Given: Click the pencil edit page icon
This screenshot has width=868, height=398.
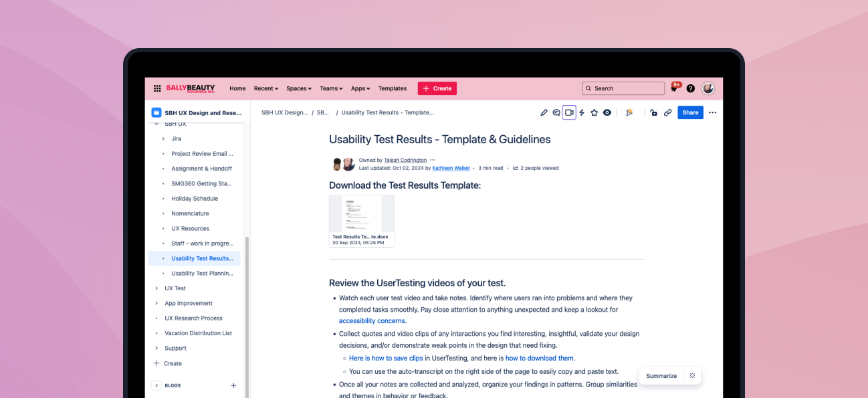Looking at the screenshot, I should point(544,112).
